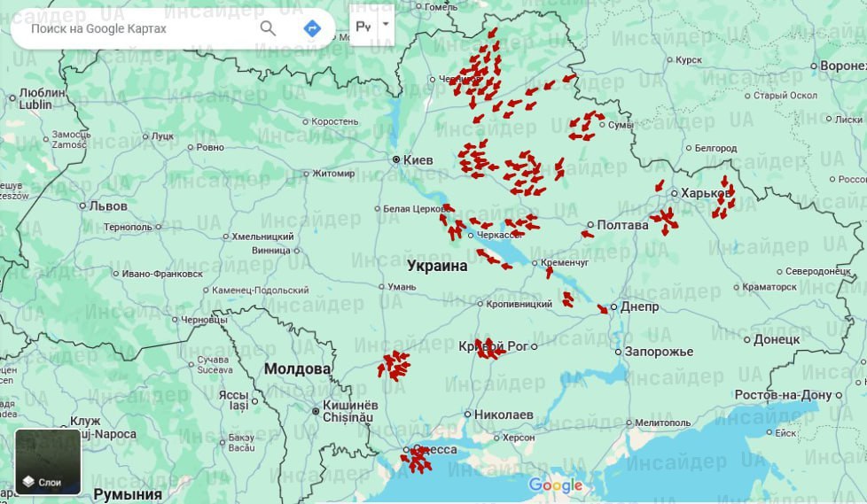867x504 pixels.
Task: Select the Киев capital city marker
Action: coord(397,159)
